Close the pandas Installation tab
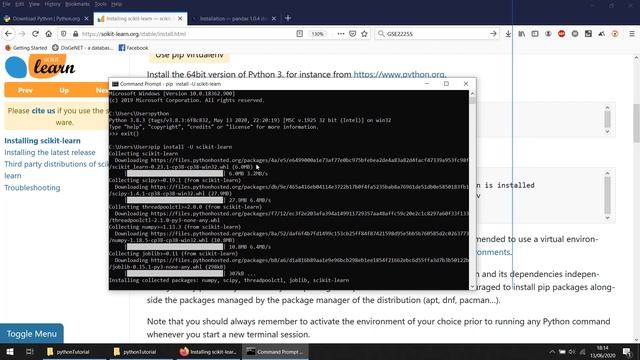This screenshot has width=640, height=360. (x=274, y=18)
